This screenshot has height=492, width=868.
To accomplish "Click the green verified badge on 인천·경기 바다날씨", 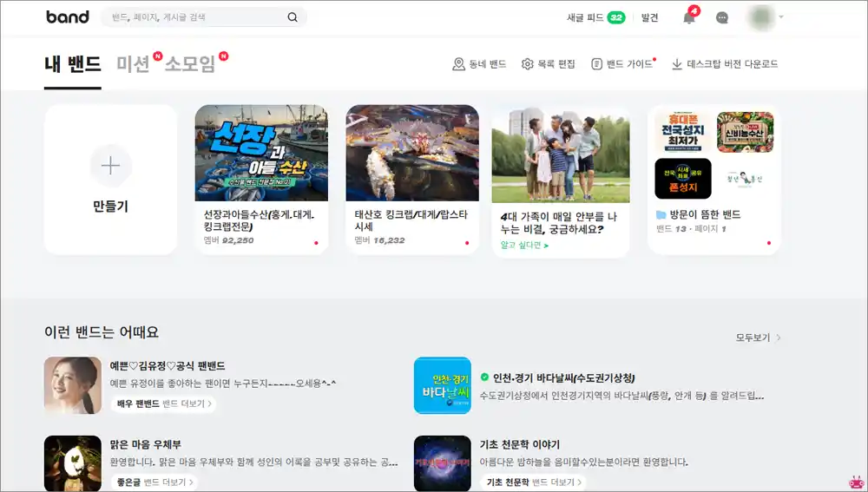I will 484,377.
